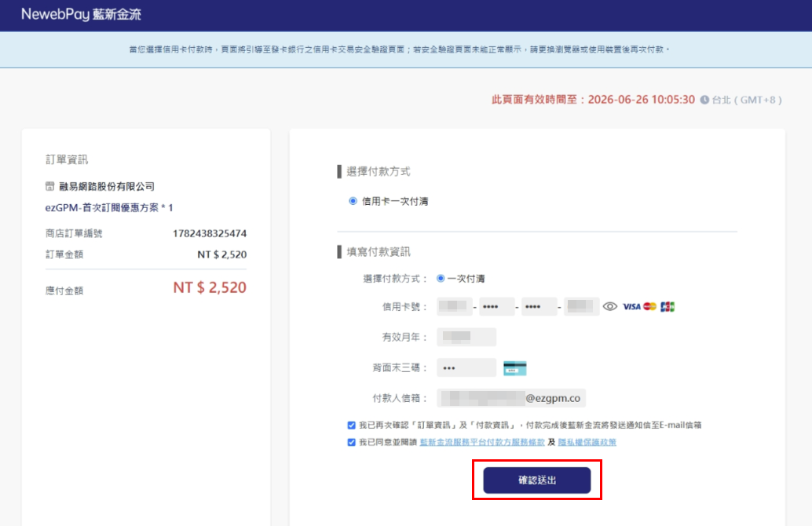Focus first credit card number field
812x526 pixels.
point(455,306)
